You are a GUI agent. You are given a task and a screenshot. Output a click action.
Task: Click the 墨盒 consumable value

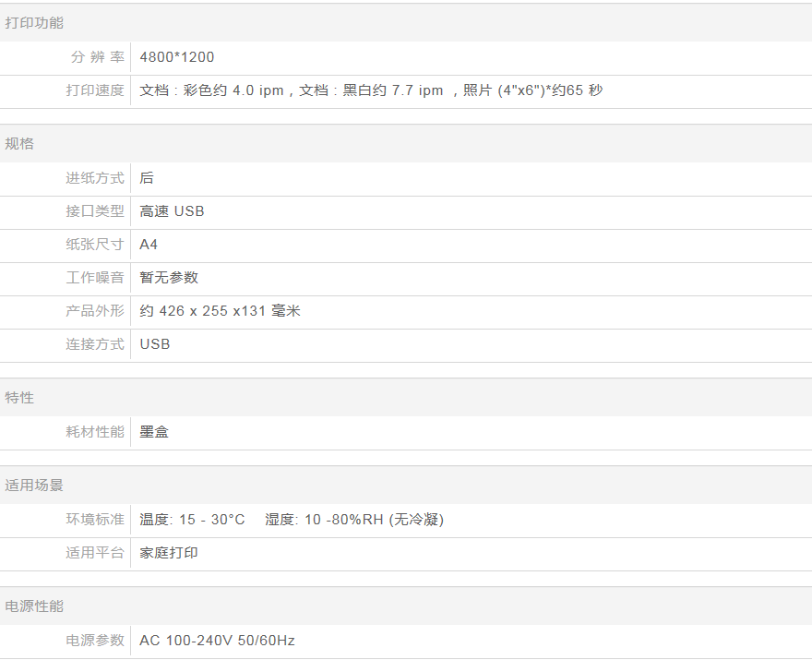(x=154, y=432)
